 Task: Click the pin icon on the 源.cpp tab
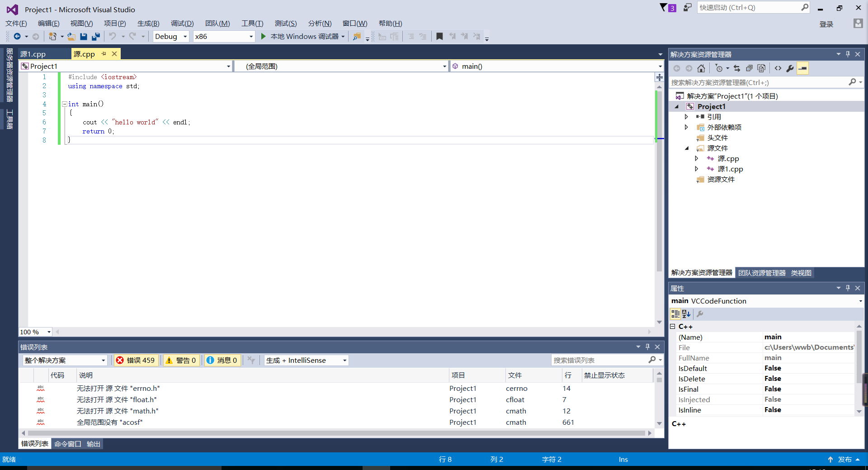[x=104, y=54]
